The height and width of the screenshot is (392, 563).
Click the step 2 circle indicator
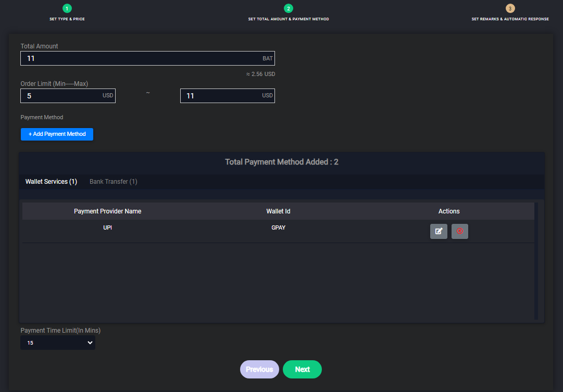tap(289, 8)
